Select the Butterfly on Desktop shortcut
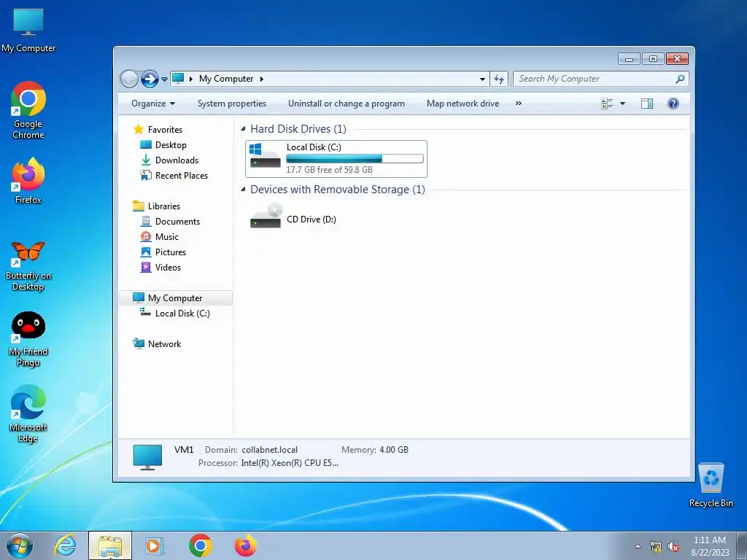The height and width of the screenshot is (560, 747). pos(28,265)
